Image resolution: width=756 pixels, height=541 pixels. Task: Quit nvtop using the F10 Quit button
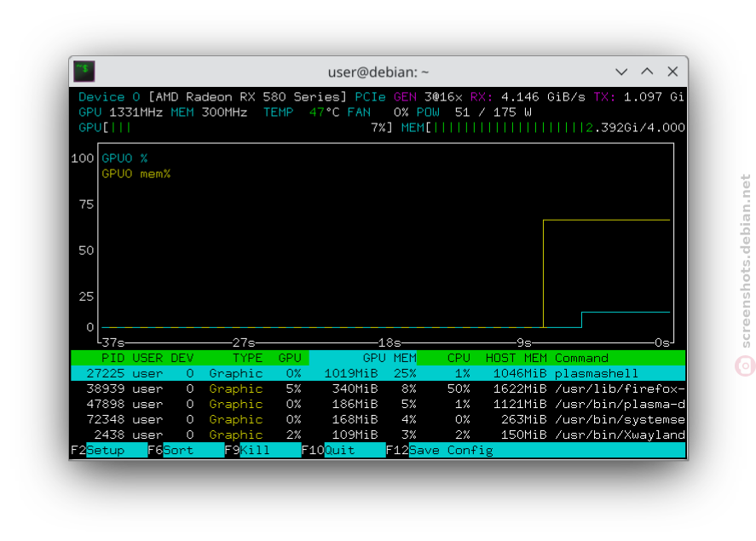(343, 451)
